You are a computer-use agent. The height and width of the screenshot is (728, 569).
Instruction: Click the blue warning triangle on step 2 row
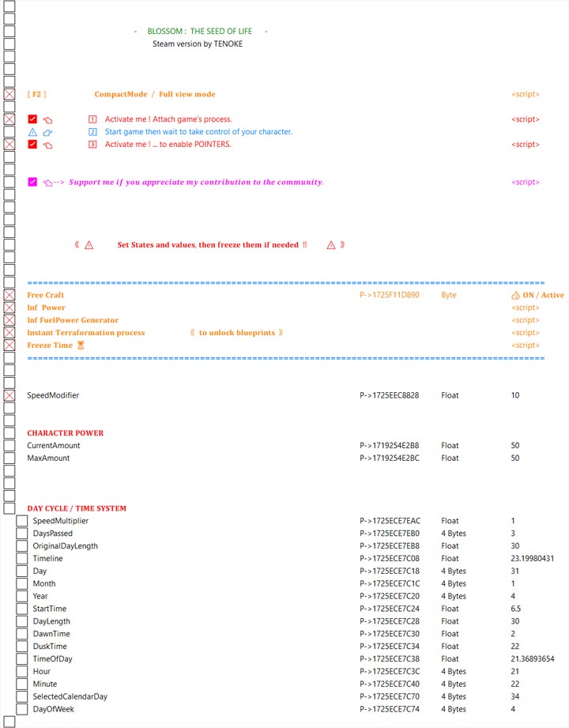[32, 132]
